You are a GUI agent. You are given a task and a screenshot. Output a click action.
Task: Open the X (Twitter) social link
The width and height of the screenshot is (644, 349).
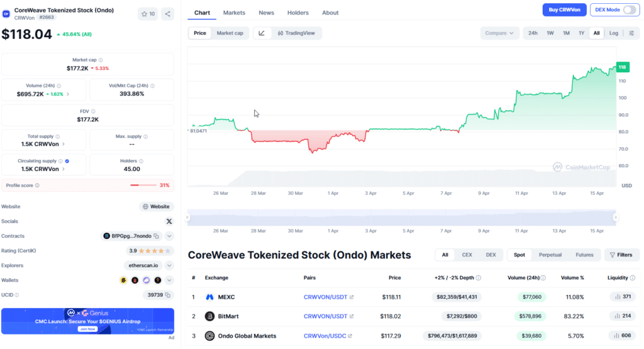tap(169, 221)
